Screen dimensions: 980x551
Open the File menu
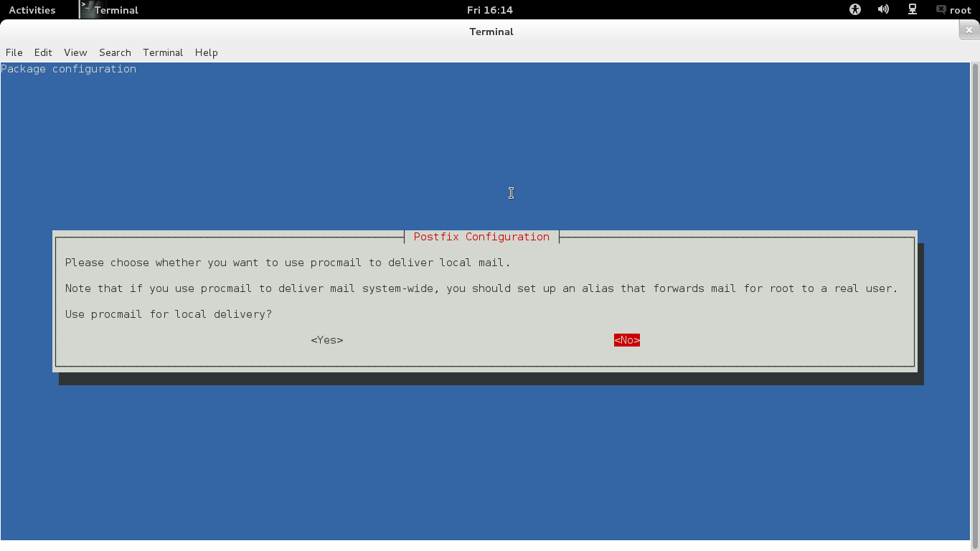(x=14, y=52)
